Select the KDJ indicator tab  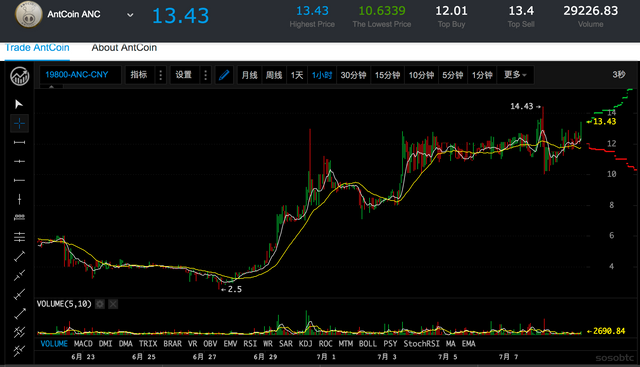point(305,344)
